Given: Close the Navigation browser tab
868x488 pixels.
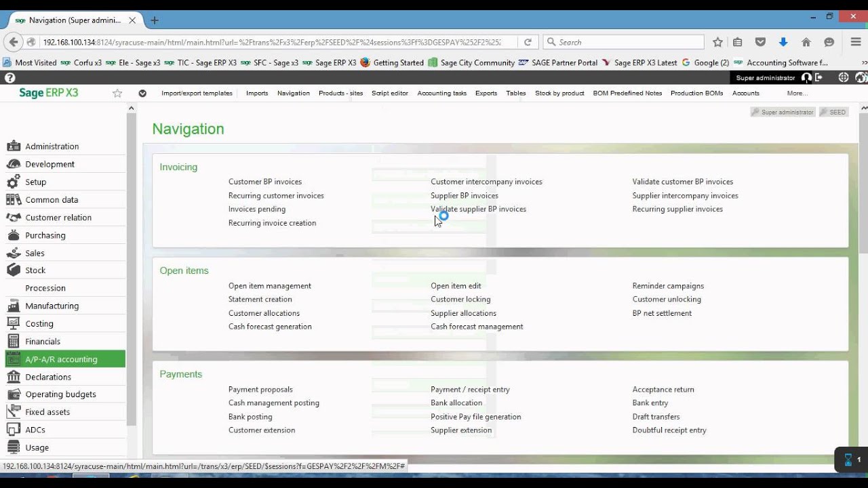Looking at the screenshot, I should (x=132, y=20).
